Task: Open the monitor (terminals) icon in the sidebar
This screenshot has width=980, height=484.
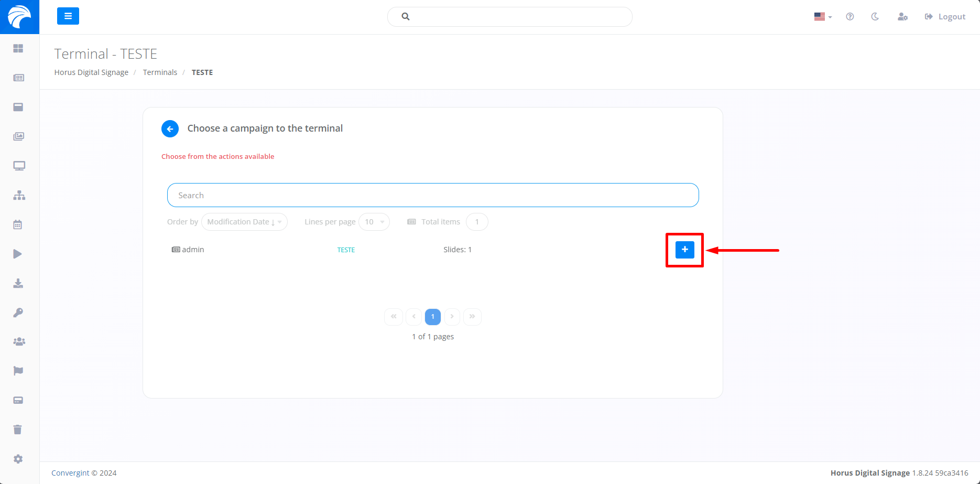Action: (x=19, y=166)
